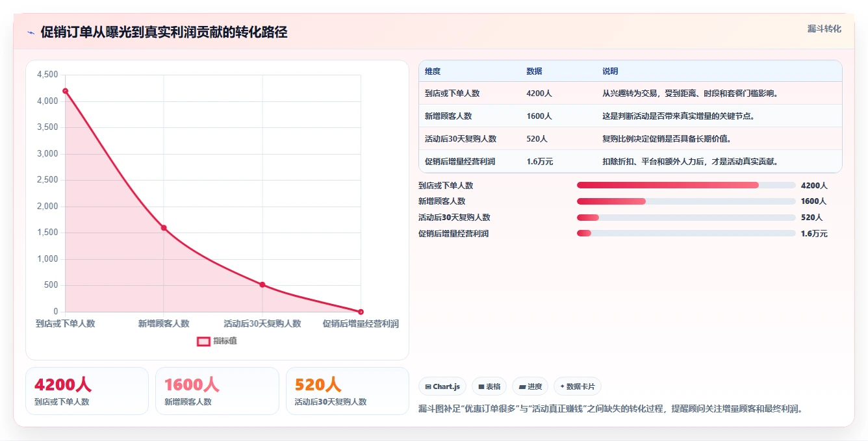Click table cell 新增顾客人数
The image size is (868, 441).
(448, 116)
